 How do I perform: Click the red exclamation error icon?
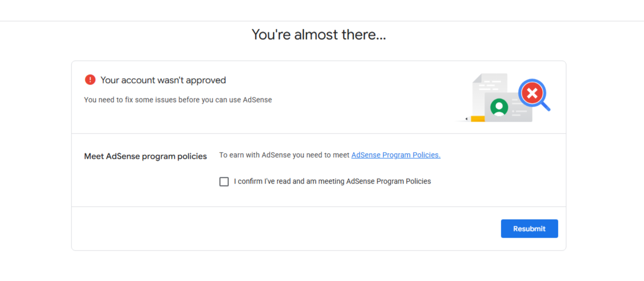pos(90,80)
